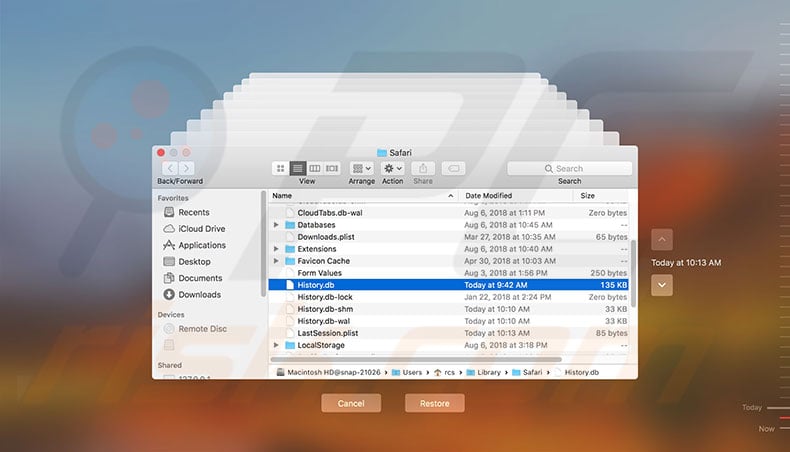This screenshot has height=452, width=790.
Task: Click the Restore button
Action: 435,403
